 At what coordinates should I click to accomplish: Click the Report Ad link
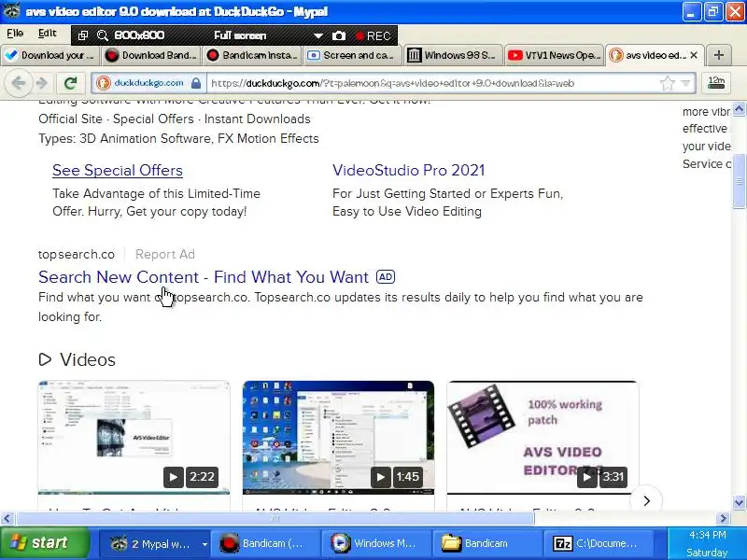click(x=165, y=254)
